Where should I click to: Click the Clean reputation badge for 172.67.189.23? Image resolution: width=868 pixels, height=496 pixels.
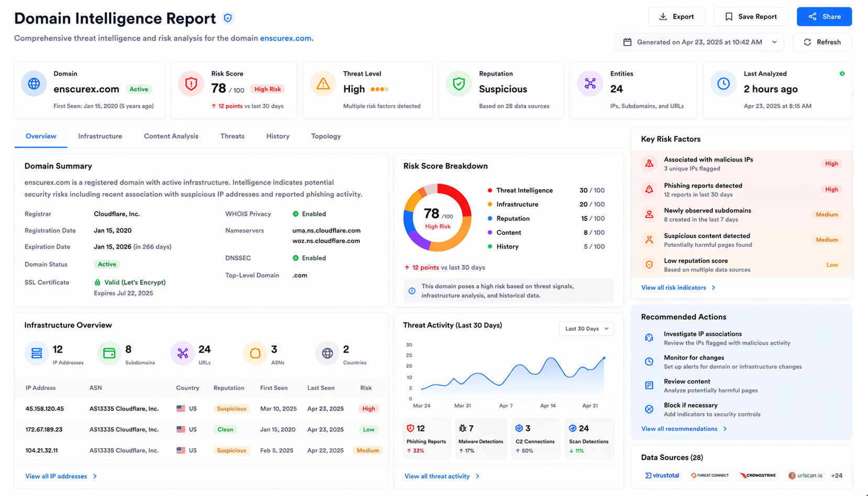click(225, 429)
